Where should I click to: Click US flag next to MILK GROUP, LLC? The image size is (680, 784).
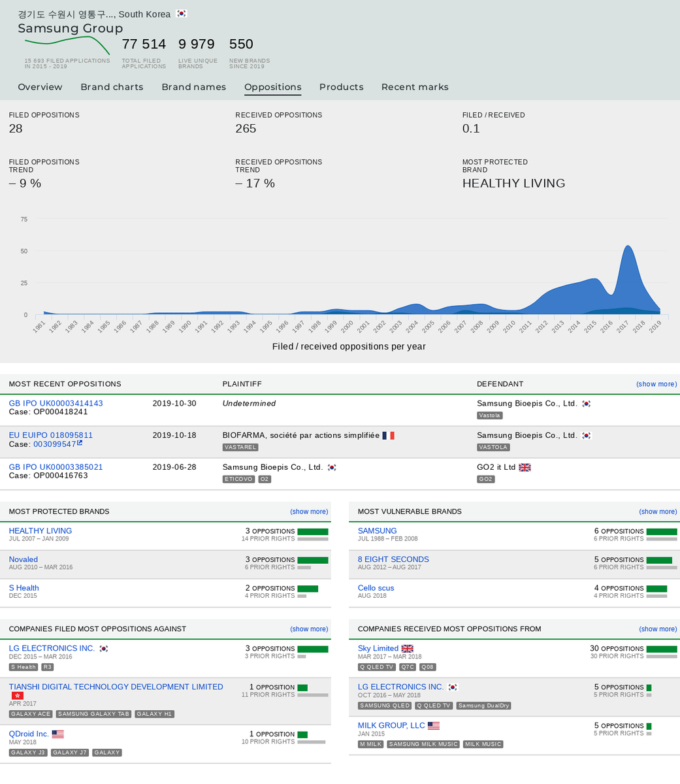tap(434, 725)
